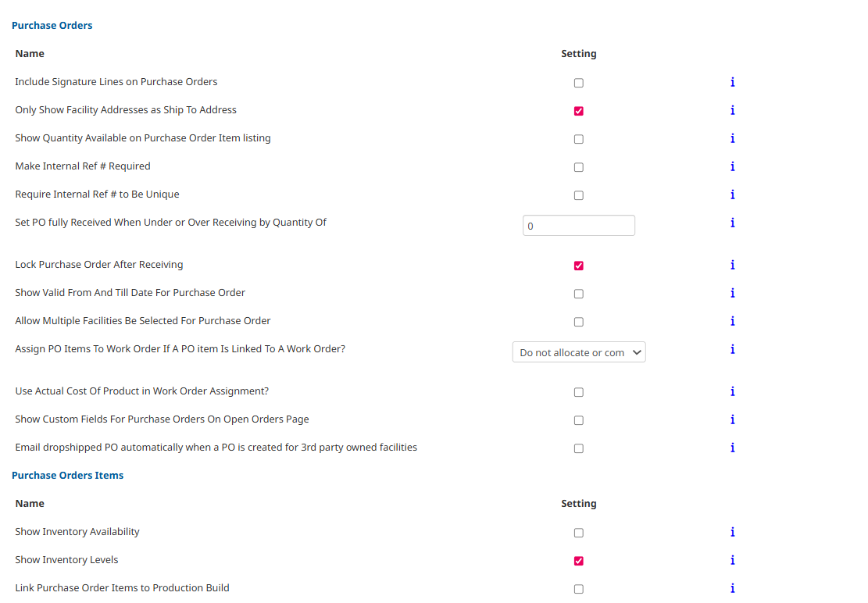View info for Show Custom Fields For Purchase Orders
Screen dimensions: 868x603
tap(732, 419)
